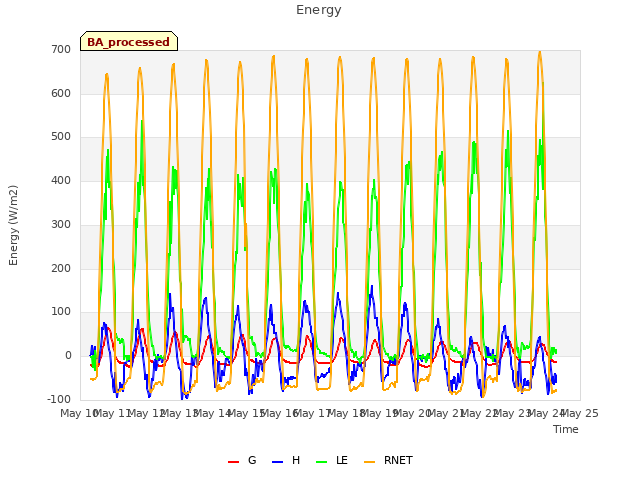Click the May 10 x-axis tick label

pos(79,413)
